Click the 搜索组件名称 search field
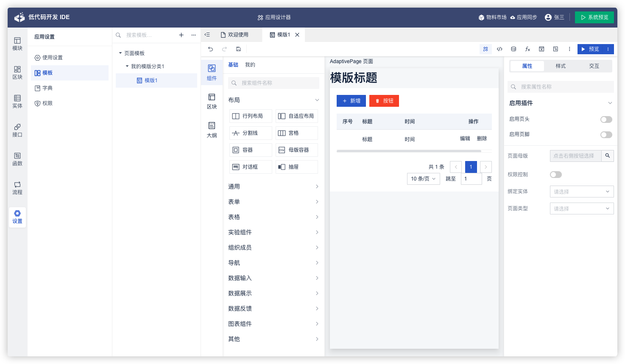The height and width of the screenshot is (364, 625). pyautogui.click(x=278, y=83)
